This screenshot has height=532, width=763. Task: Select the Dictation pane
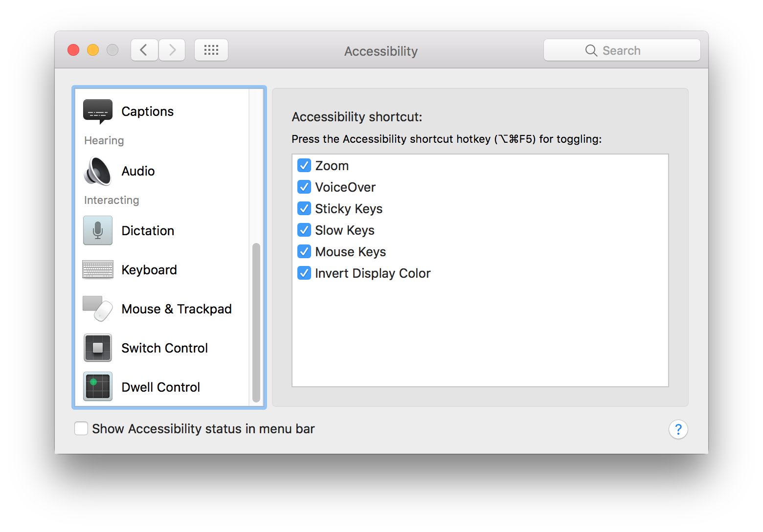147,230
